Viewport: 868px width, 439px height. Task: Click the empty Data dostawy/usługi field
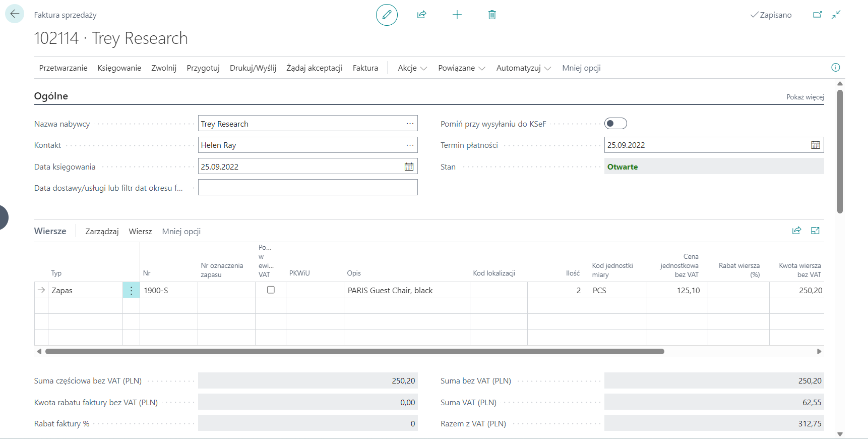point(308,187)
